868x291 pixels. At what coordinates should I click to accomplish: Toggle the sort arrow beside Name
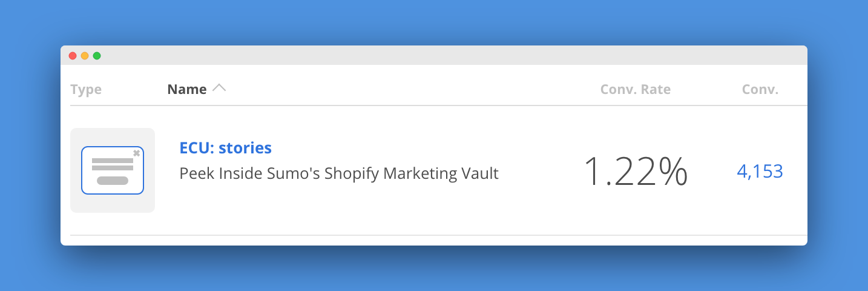click(219, 89)
